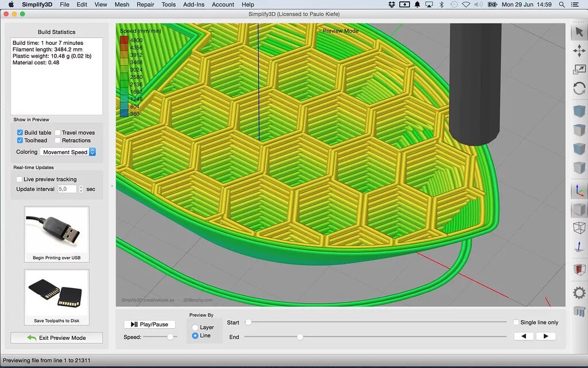Open Time Machine menu icon
This screenshot has height=368, width=588.
454,5
